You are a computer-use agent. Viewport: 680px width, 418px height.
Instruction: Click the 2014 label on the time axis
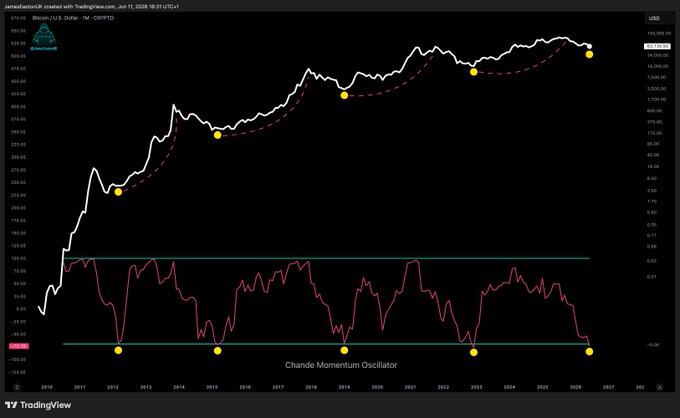point(179,387)
